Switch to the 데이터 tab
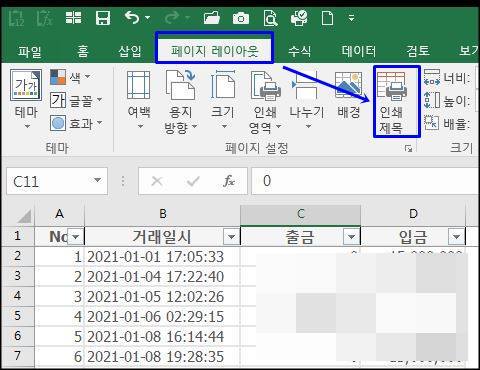 [359, 51]
